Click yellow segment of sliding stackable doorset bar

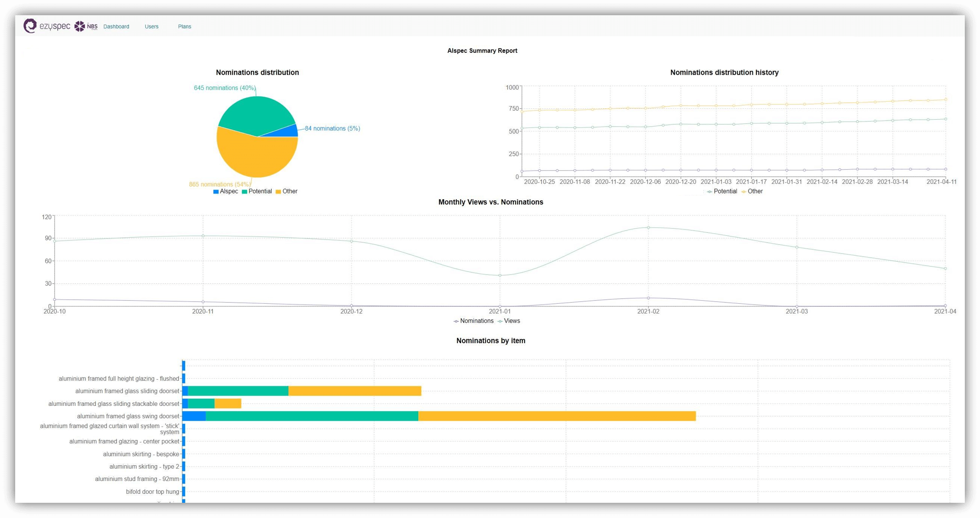[x=228, y=404]
